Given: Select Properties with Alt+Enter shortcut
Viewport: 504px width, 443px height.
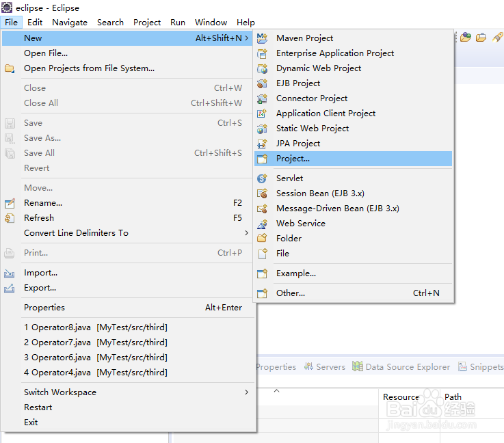Looking at the screenshot, I should [127, 308].
